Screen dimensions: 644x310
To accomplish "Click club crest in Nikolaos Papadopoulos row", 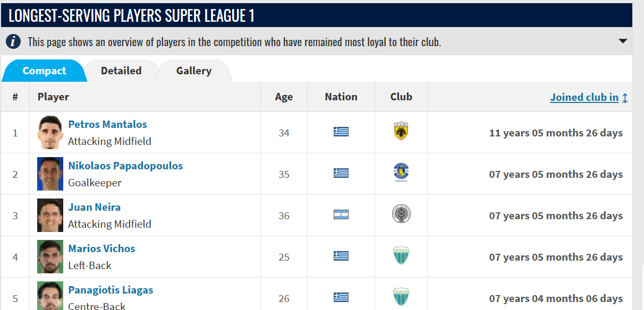I will click(x=401, y=173).
